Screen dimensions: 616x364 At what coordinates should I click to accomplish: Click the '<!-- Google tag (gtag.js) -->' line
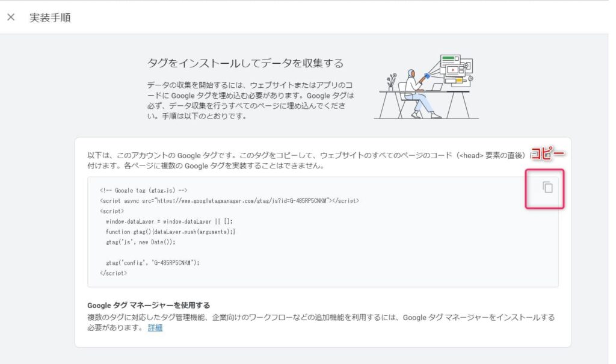(143, 190)
